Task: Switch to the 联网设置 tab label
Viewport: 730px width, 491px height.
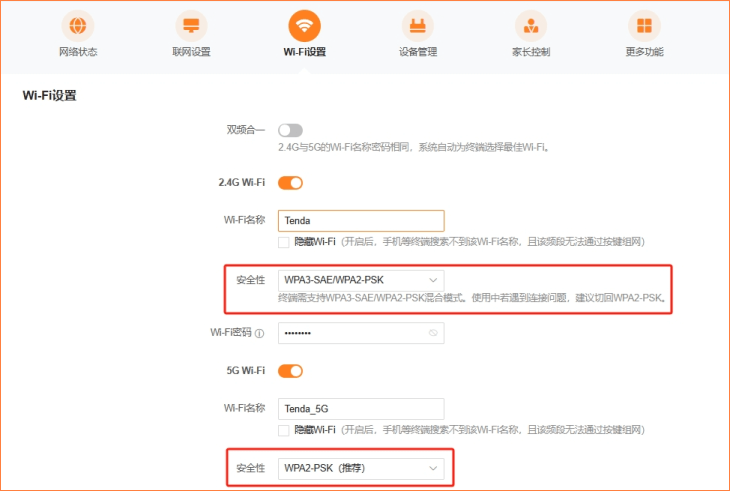Action: [192, 52]
